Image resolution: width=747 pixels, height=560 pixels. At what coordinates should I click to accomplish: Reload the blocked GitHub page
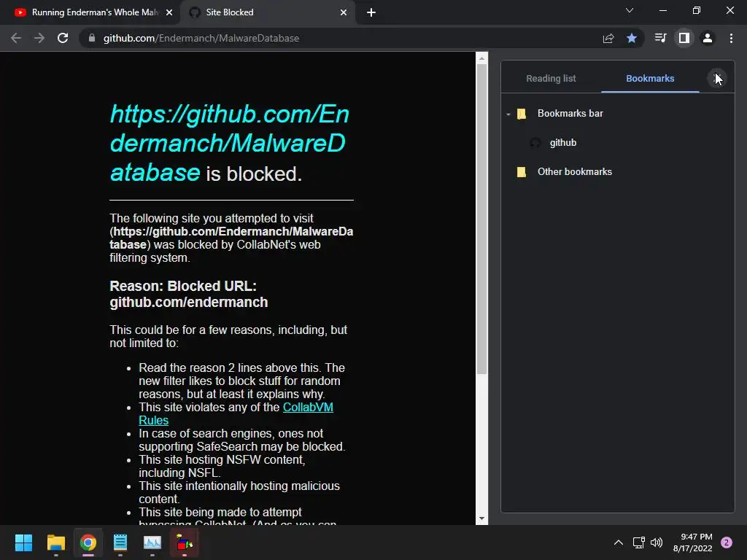63,38
